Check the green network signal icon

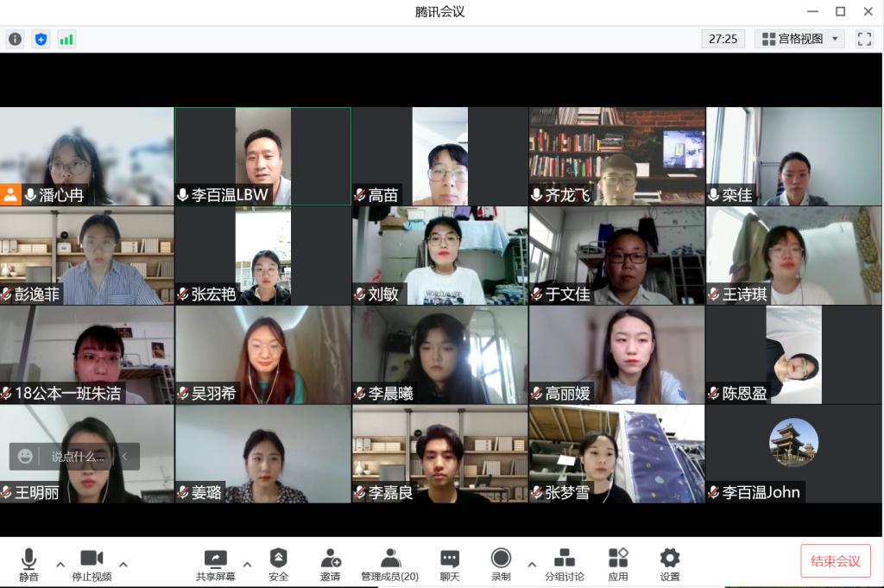click(x=66, y=39)
